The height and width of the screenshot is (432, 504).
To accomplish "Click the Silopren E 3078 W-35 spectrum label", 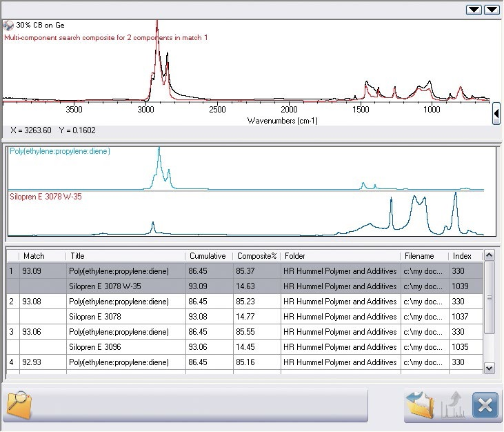I will tap(46, 197).
